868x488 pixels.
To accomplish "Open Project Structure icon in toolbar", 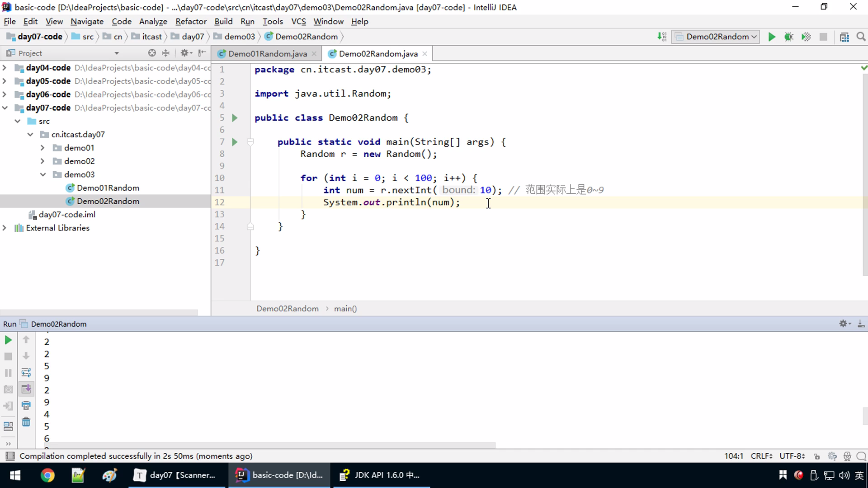I will (844, 37).
